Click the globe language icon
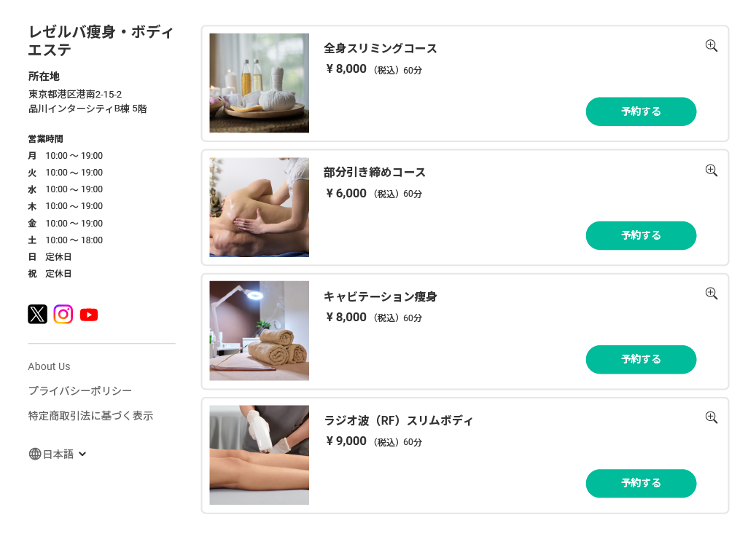The height and width of the screenshot is (539, 756). click(35, 454)
